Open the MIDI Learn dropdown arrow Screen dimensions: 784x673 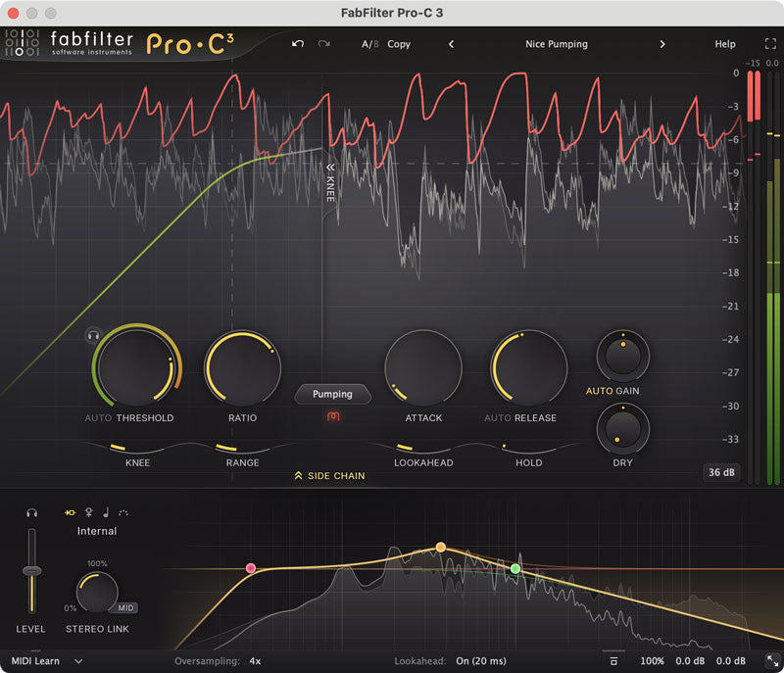click(x=78, y=661)
